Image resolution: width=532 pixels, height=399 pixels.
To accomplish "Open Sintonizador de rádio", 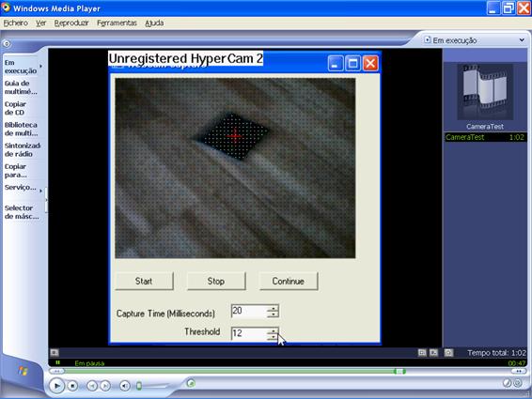I will [23, 149].
